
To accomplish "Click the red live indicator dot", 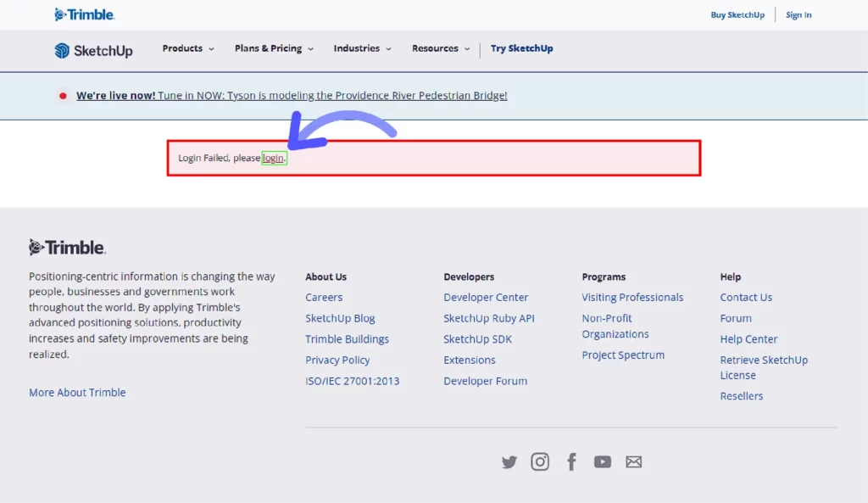I will [x=63, y=96].
